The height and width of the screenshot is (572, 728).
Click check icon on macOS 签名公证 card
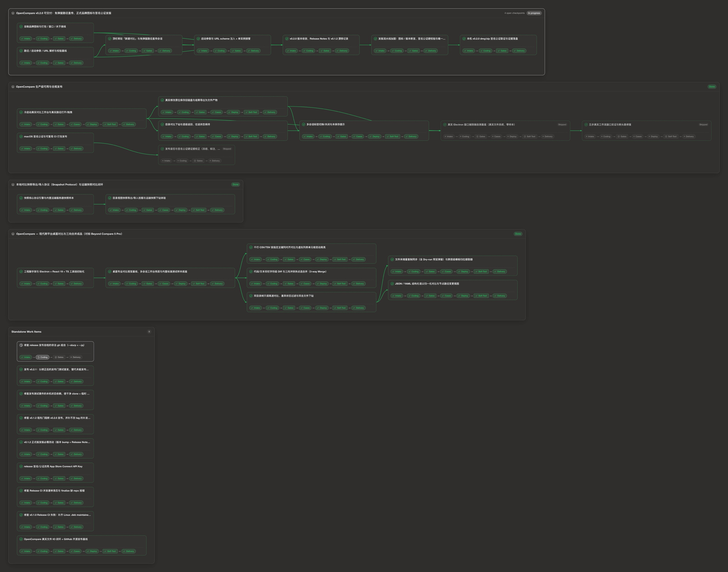coord(21,137)
